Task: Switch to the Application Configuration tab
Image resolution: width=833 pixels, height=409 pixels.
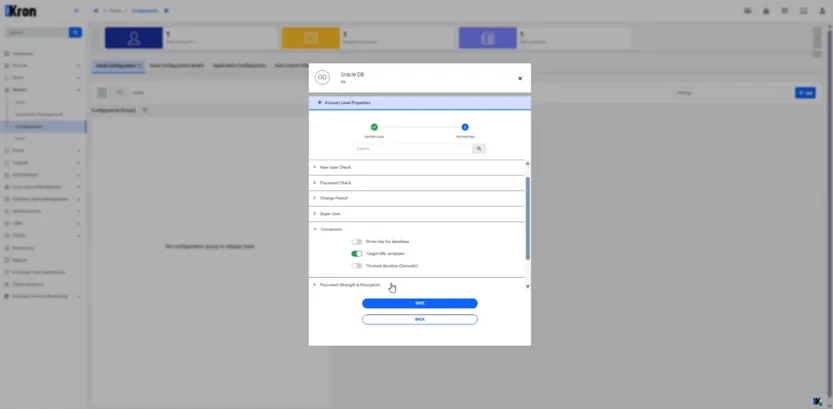Action: (239, 65)
